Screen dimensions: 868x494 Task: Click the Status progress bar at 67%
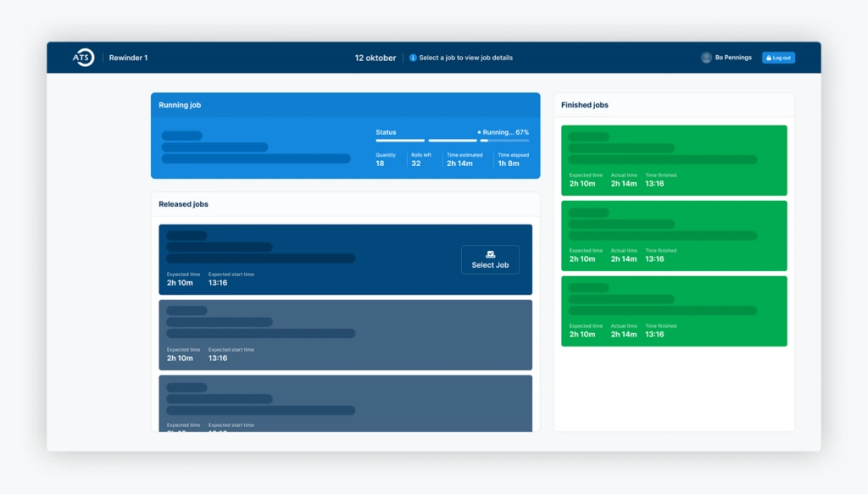coord(452,141)
